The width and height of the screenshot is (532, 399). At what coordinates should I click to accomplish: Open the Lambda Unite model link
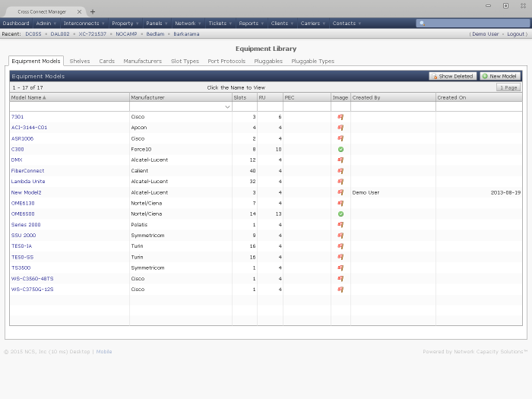(x=28, y=182)
